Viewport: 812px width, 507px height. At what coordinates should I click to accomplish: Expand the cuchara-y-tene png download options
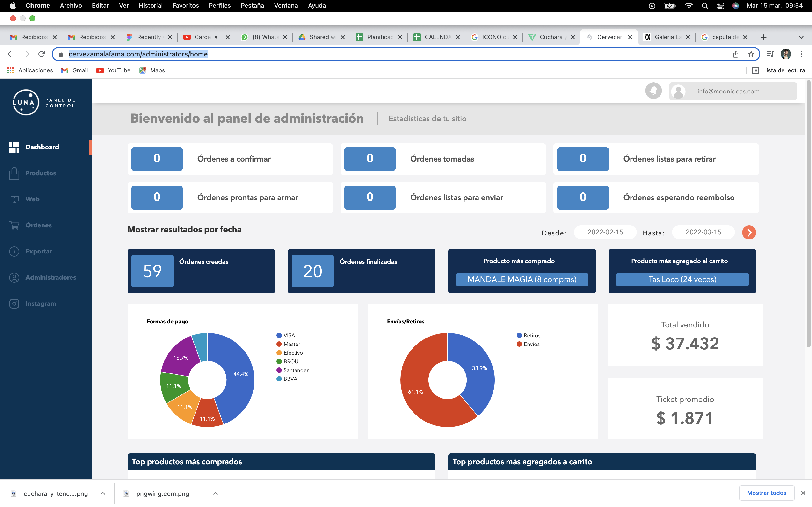click(103, 493)
